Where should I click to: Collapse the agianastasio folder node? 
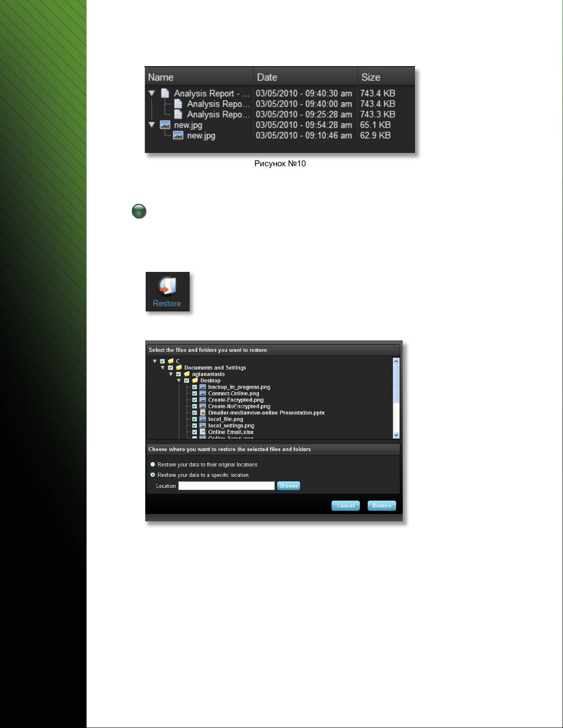pyautogui.click(x=171, y=374)
